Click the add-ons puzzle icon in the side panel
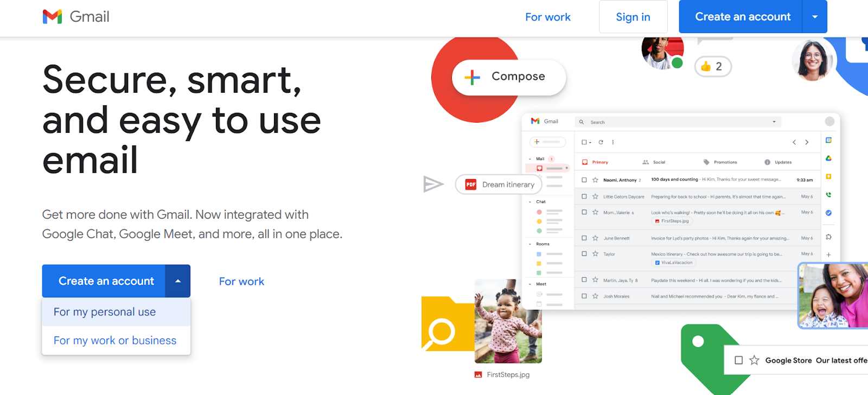This screenshot has width=868, height=395. pos(828,237)
